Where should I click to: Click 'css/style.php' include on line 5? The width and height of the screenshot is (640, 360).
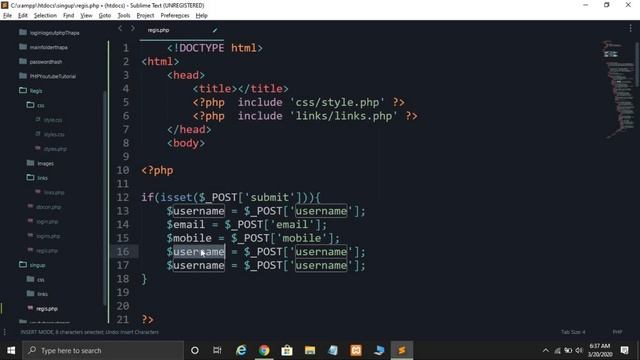click(x=337, y=102)
